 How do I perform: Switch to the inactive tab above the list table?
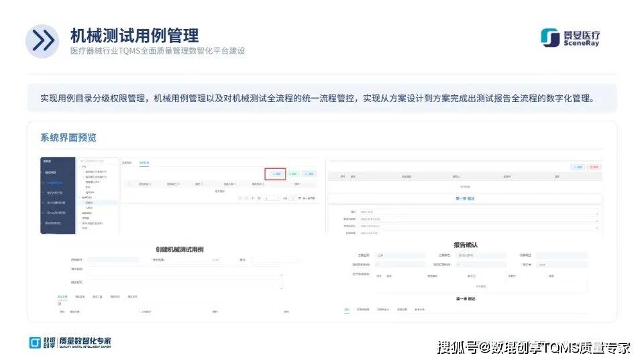click(127, 163)
